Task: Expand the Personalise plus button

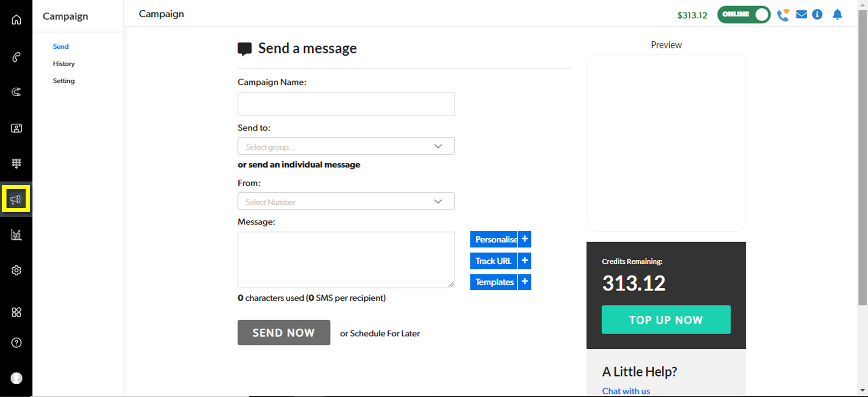Action: [525, 239]
